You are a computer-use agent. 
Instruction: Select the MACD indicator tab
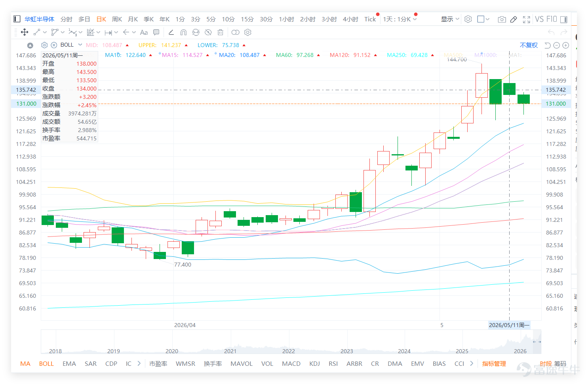[x=291, y=363]
